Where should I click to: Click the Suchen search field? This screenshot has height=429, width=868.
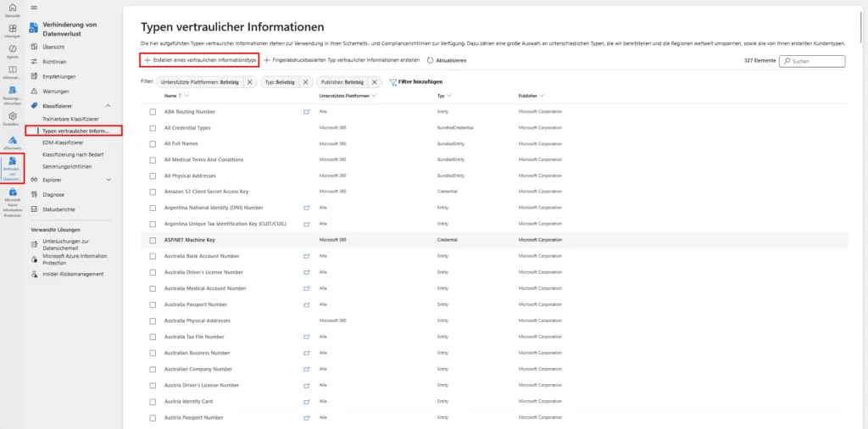(812, 61)
